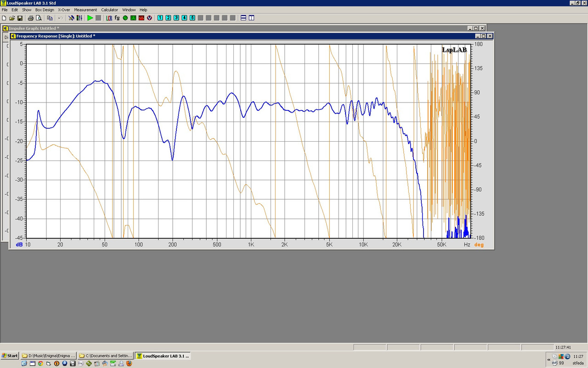
Task: Toggle curve memory button 1
Action: (160, 18)
